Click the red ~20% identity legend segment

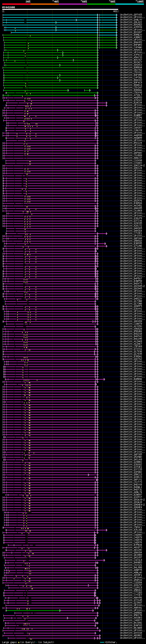pos(16,4)
